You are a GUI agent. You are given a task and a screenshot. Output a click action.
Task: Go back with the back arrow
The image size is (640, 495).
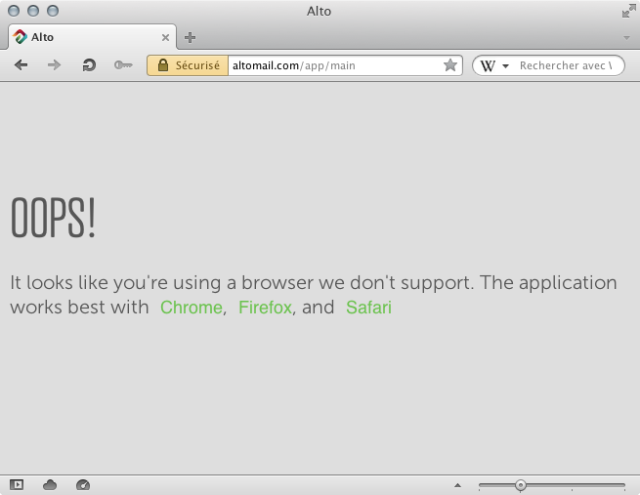tap(21, 65)
